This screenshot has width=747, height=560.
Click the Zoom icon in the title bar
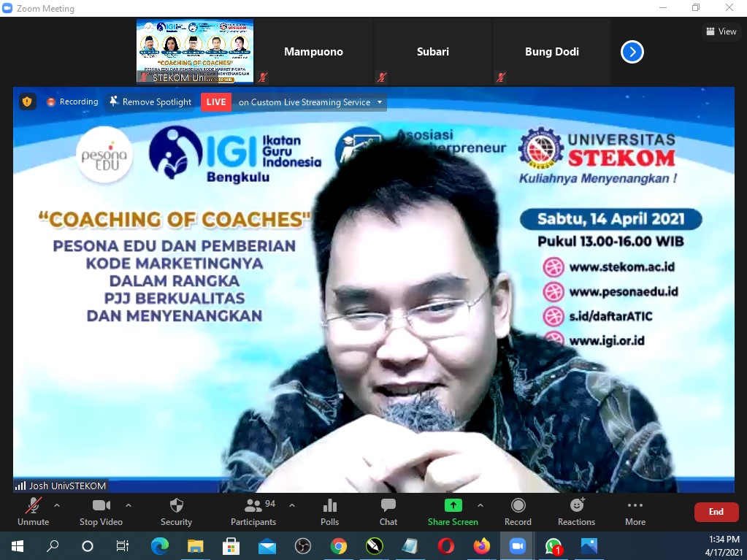[7, 8]
